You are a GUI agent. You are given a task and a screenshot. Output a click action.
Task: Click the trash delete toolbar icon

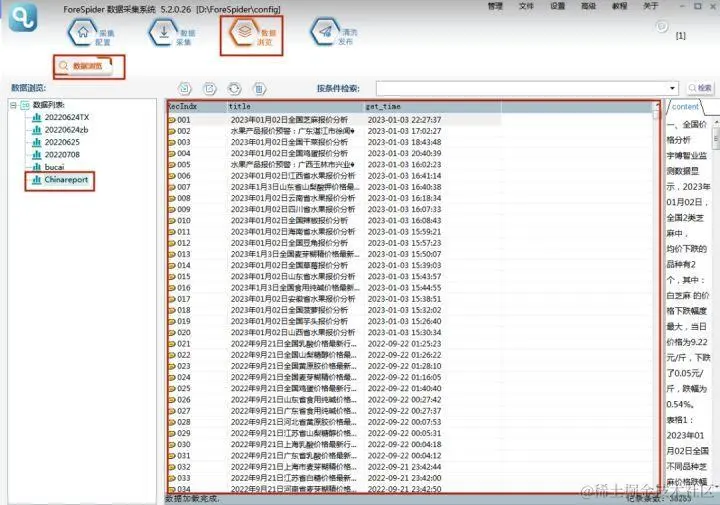259,88
